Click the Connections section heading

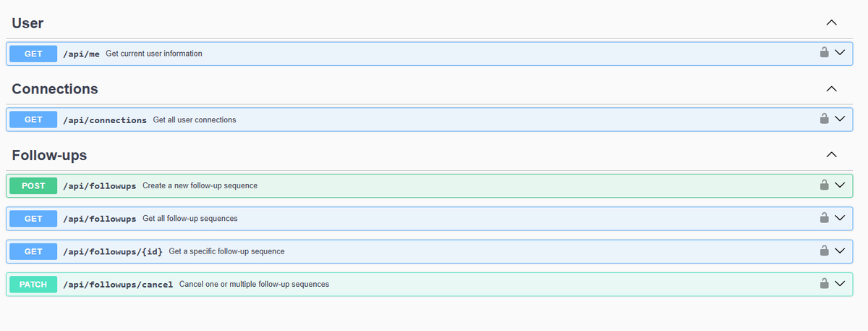tap(55, 89)
